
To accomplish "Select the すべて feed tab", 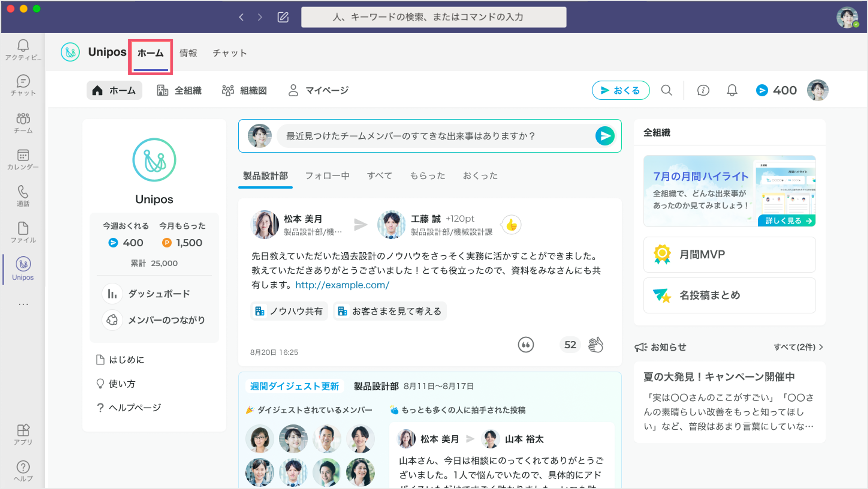I will coord(379,176).
